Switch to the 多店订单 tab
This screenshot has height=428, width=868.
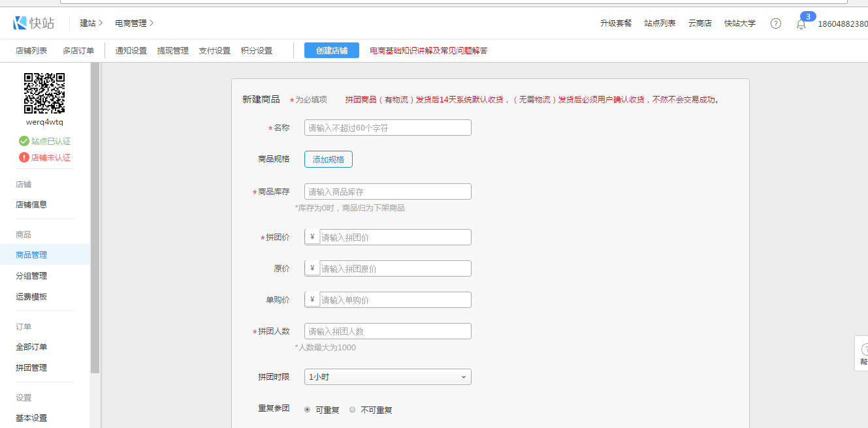tap(78, 51)
